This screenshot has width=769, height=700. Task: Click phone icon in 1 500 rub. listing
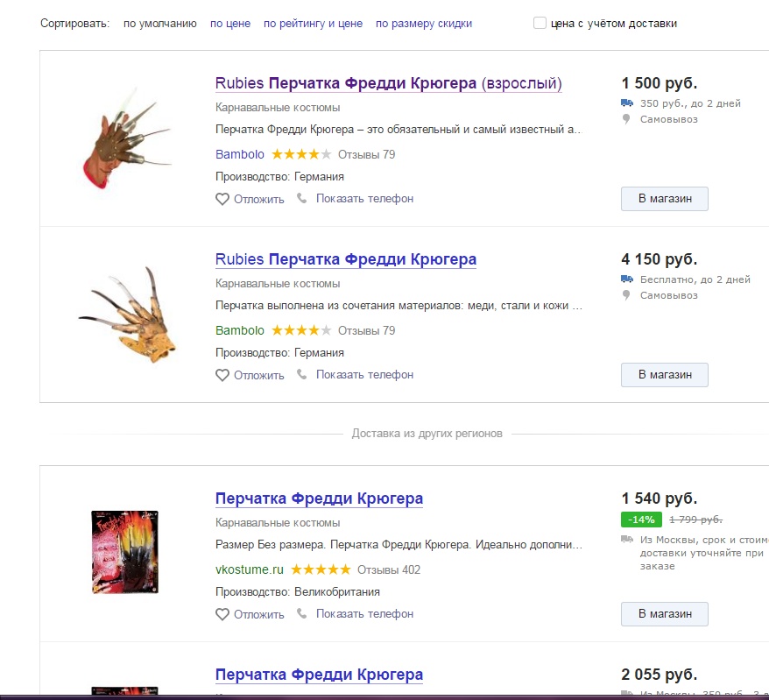tap(302, 198)
